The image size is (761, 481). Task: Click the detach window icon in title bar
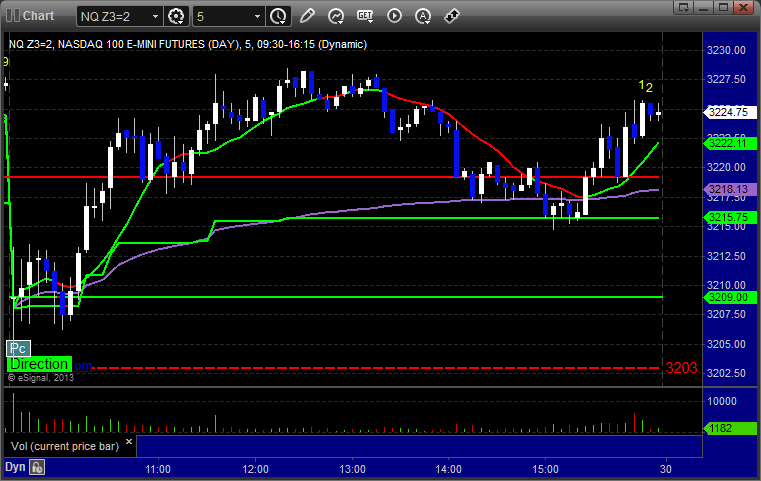tap(684, 7)
